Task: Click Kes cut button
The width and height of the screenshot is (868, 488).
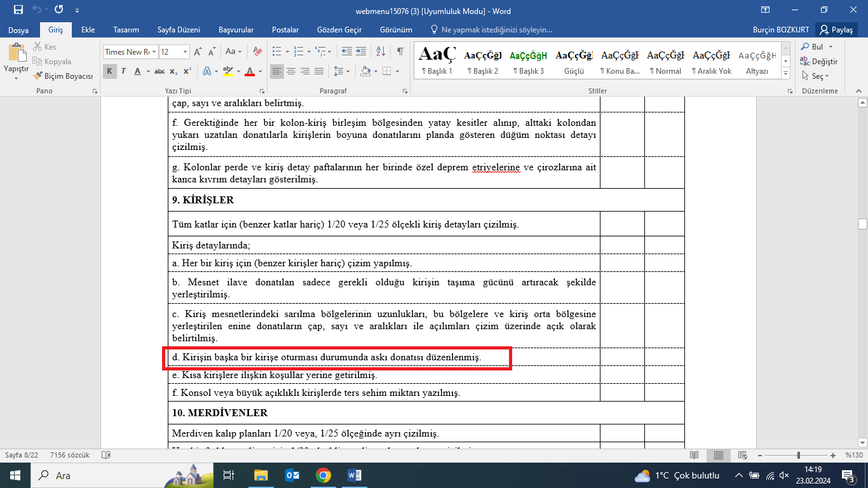Action: 44,47
